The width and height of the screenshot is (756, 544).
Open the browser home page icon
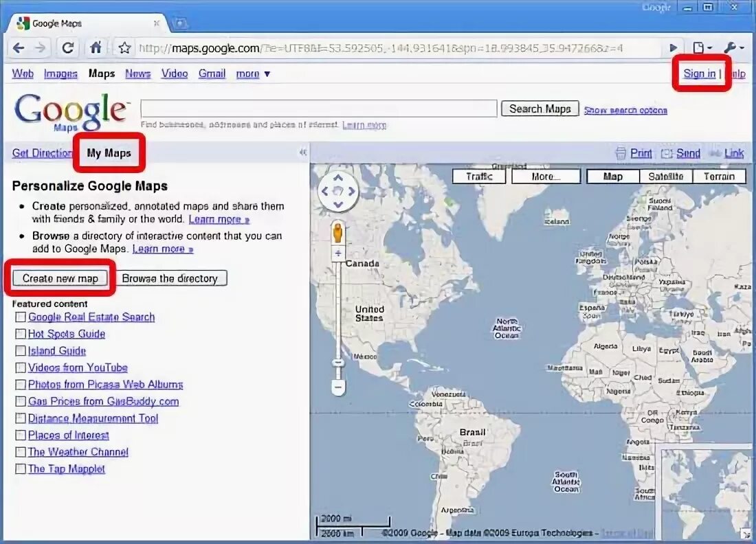(x=96, y=47)
